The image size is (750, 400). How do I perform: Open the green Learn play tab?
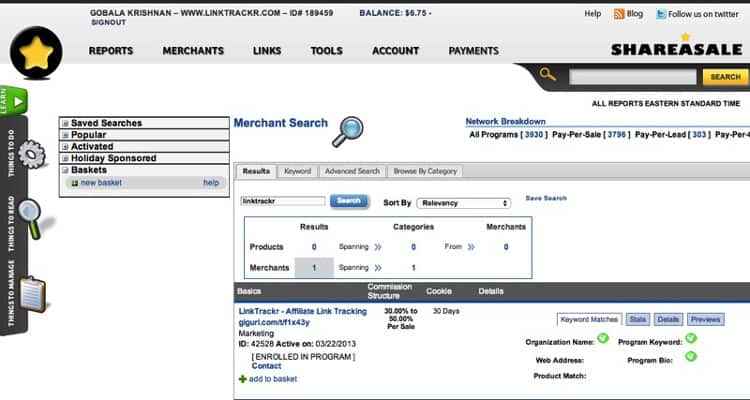click(x=14, y=101)
